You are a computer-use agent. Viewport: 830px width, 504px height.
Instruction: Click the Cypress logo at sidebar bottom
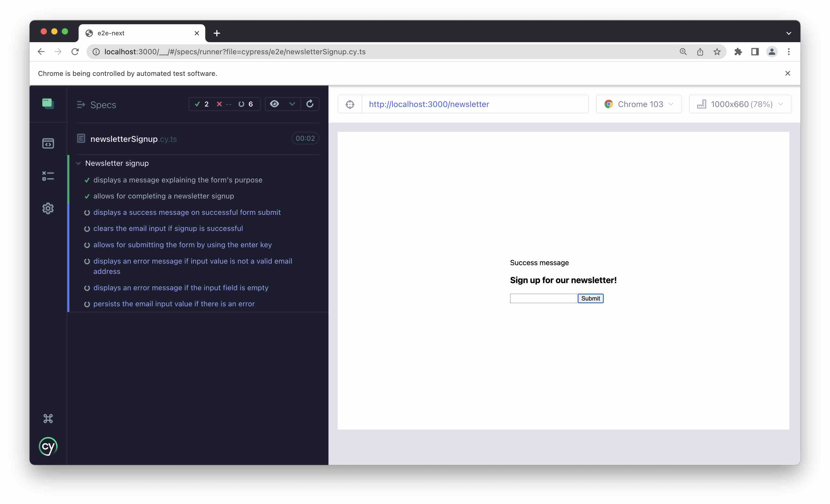click(48, 447)
